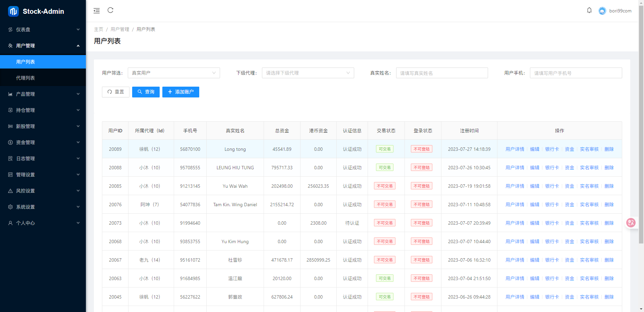Click 用户管理 in the breadcrumb

coord(120,29)
